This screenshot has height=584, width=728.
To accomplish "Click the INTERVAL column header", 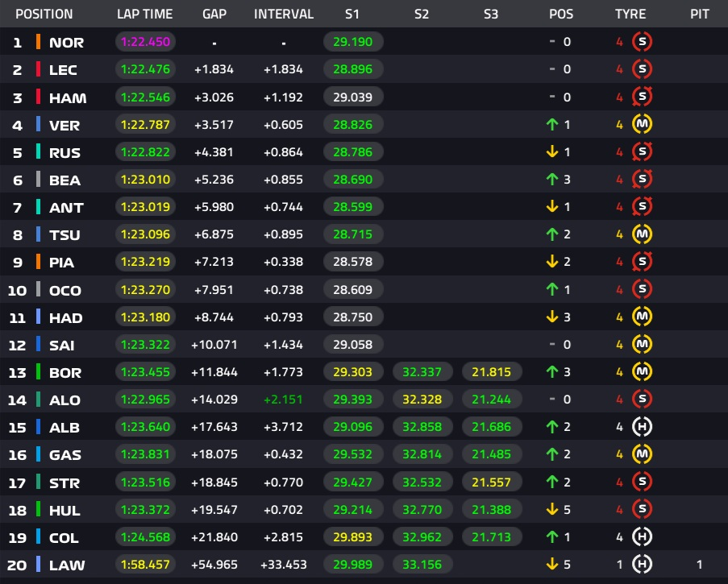I will pyautogui.click(x=283, y=14).
